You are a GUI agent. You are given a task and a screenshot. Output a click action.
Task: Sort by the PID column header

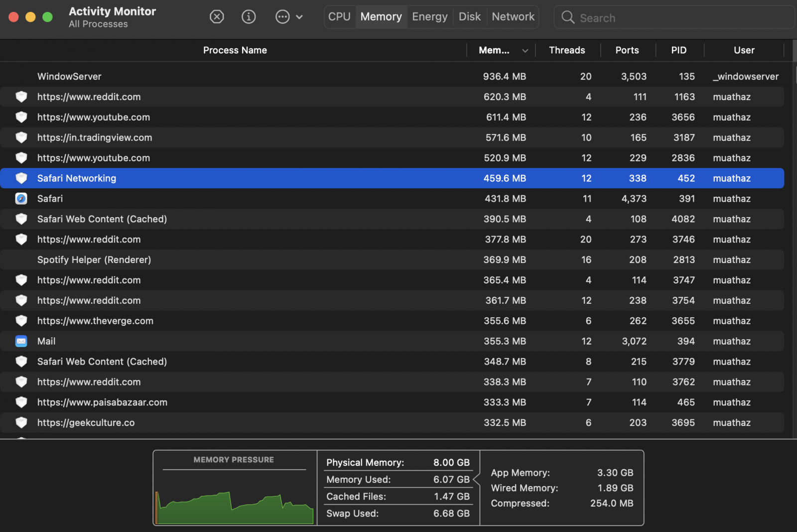[679, 50]
